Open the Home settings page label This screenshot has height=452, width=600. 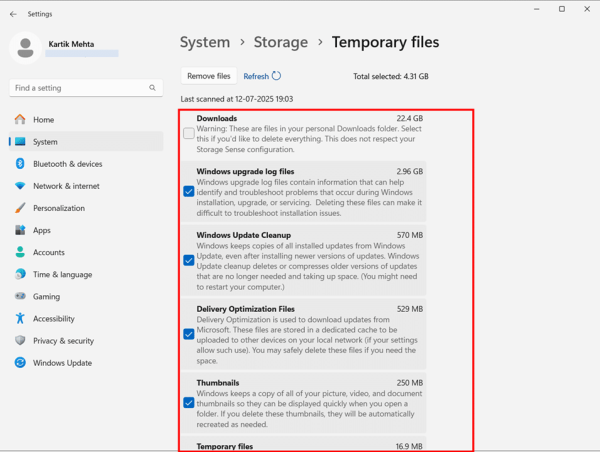point(43,120)
